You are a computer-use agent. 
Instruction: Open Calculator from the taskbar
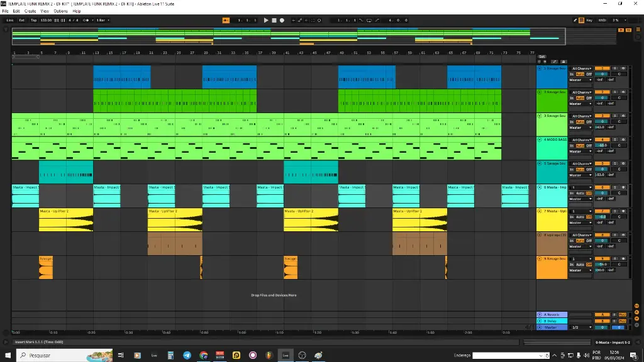(x=170, y=356)
